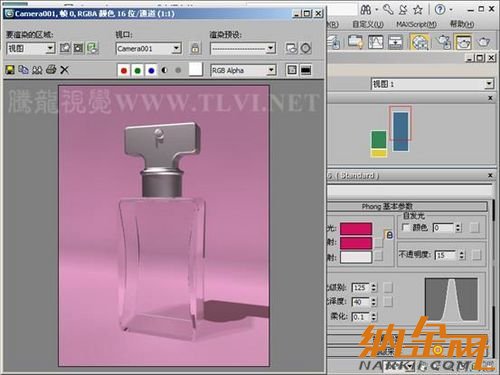Click the Render Setup teapot toolbar icon
500x375 pixels.
[x=443, y=42]
